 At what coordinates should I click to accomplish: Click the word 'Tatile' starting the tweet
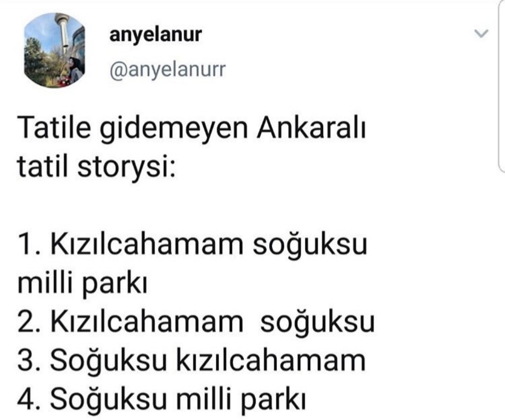tap(54, 128)
